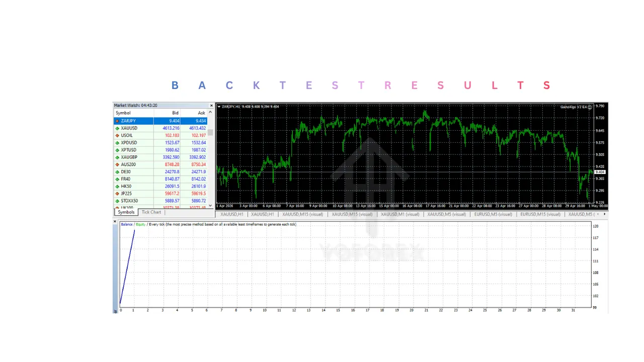Viewport: 644px width, 362px height.
Task: Click the Market Watch scroll-down arrow
Action: click(x=210, y=206)
